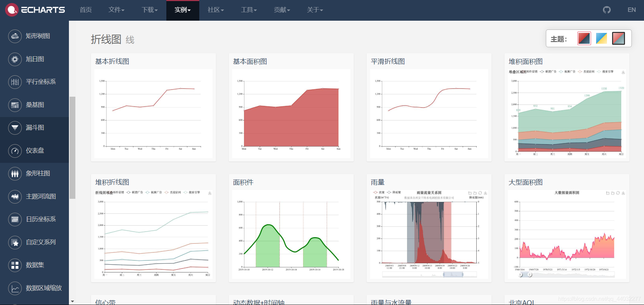Click the 堆积折线图 card title
Screen dimensions: 644x305
pyautogui.click(x=112, y=182)
